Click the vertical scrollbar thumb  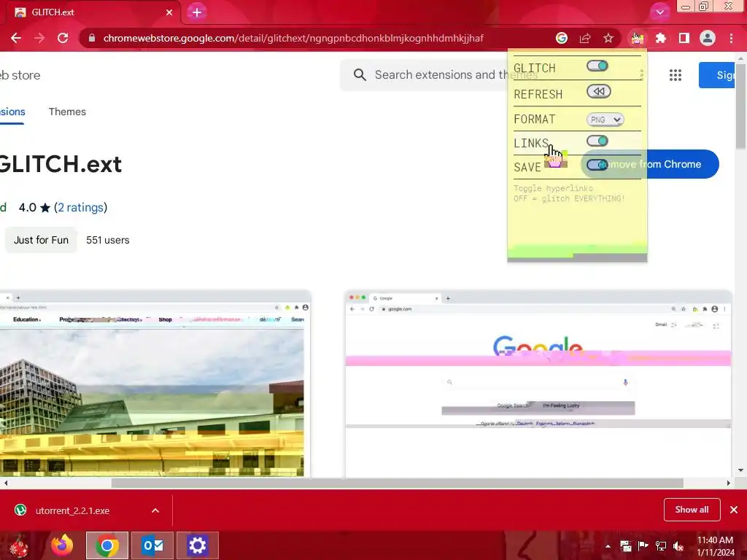pyautogui.click(x=740, y=106)
